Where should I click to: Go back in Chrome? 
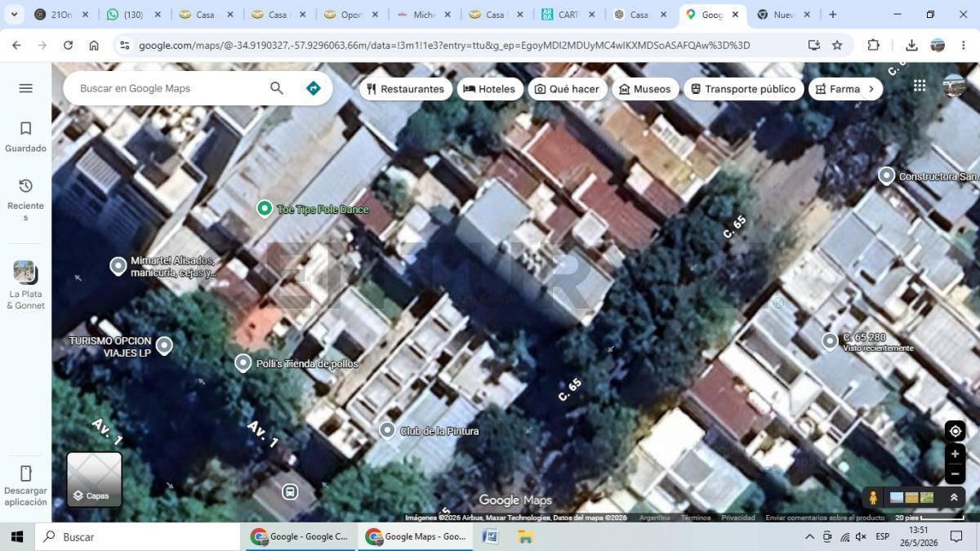pyautogui.click(x=16, y=45)
